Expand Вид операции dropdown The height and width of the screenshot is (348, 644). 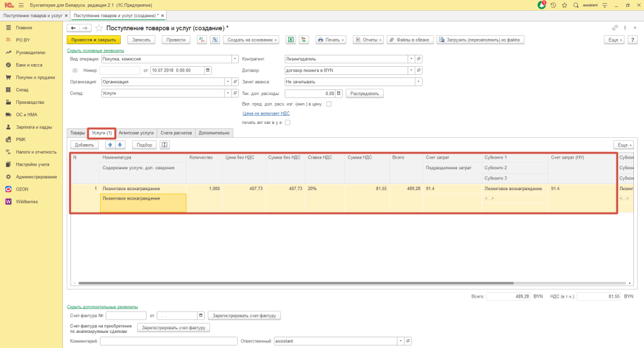(235, 59)
